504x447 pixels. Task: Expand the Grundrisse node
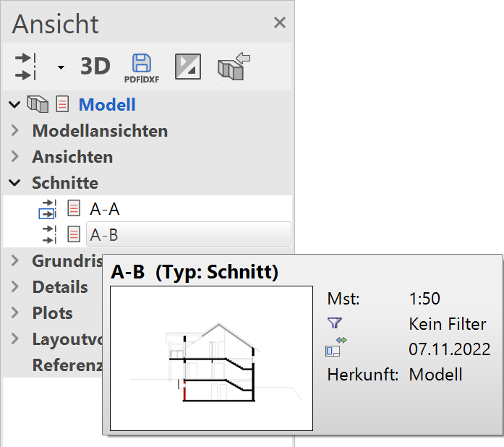[x=14, y=261]
